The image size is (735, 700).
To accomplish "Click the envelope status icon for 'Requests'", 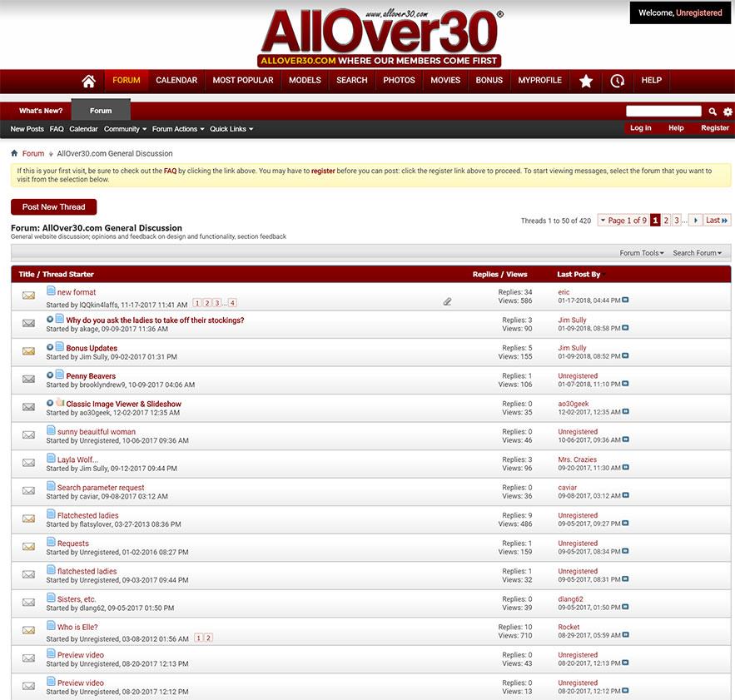I will pyautogui.click(x=28, y=547).
